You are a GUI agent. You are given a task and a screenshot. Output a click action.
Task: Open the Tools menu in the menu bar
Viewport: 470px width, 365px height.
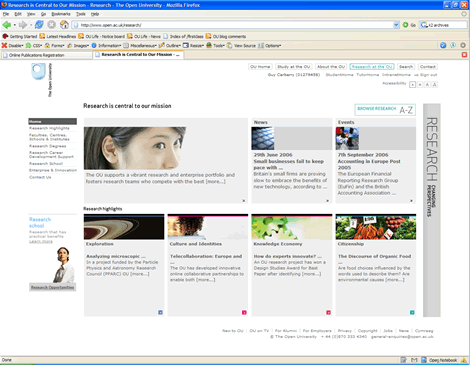[81, 14]
